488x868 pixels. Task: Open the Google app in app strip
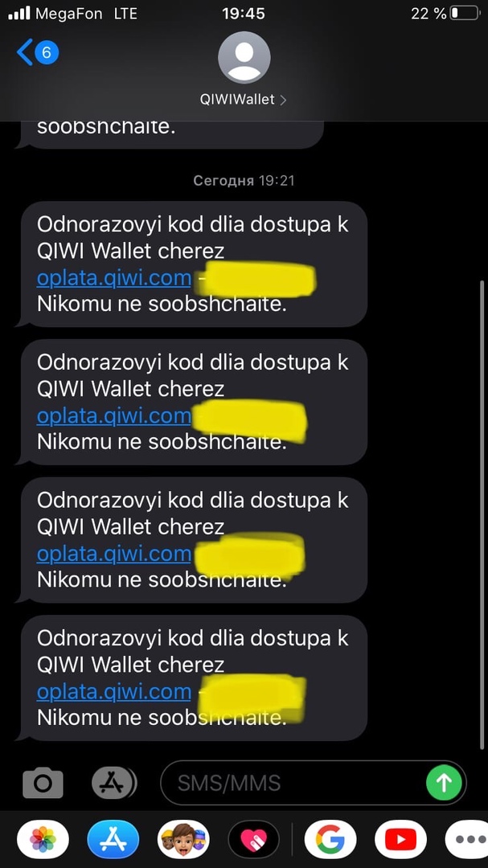point(330,839)
